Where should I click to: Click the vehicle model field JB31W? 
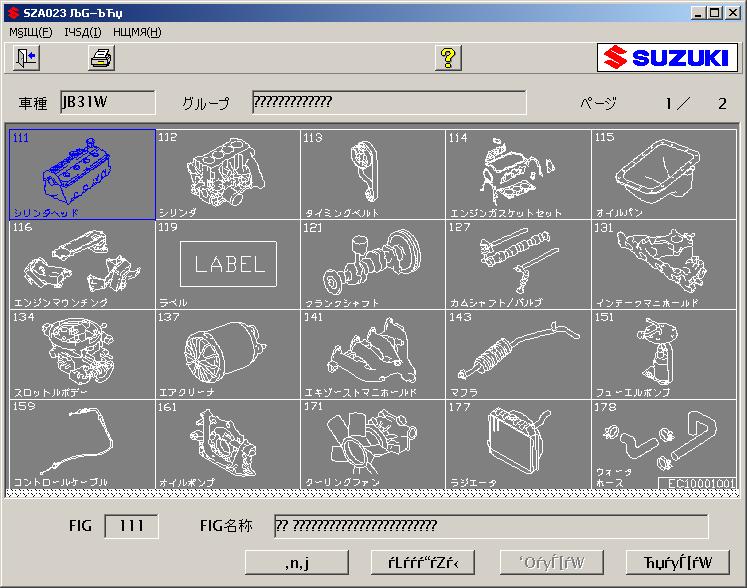107,103
